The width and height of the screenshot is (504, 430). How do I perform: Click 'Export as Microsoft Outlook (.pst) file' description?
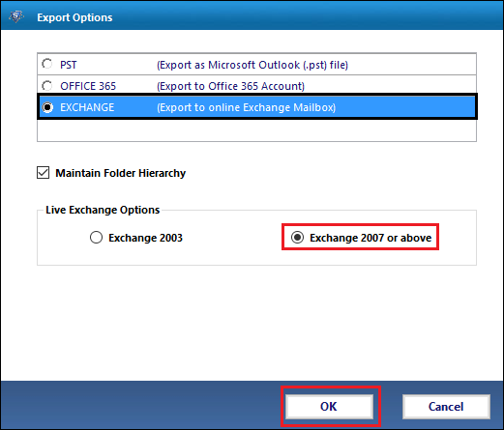(252, 65)
